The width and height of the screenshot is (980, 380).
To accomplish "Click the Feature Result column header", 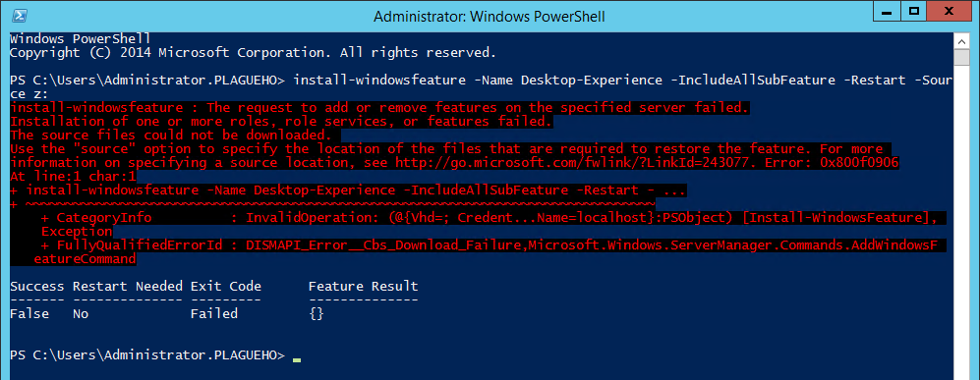I will pos(363,287).
